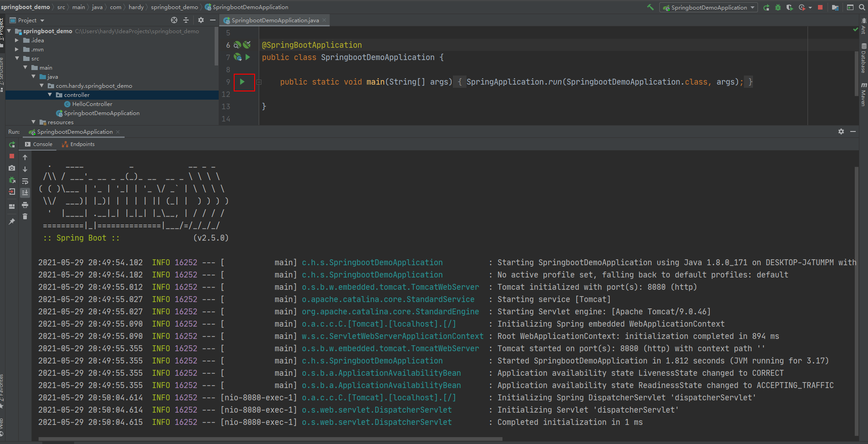Stop the application via top toolbar red square

coord(820,7)
